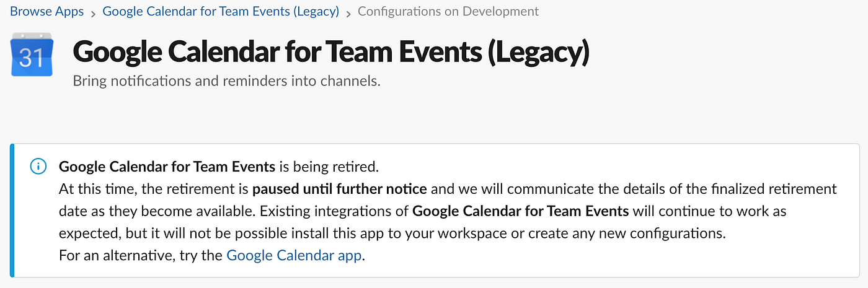Screen dimensions: 868x288
Task: Click the Bring notifications and reminders subtitle
Action: [227, 81]
